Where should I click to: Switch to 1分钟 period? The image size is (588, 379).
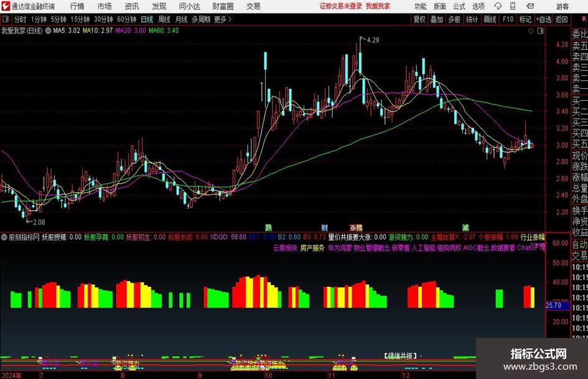tap(39, 19)
